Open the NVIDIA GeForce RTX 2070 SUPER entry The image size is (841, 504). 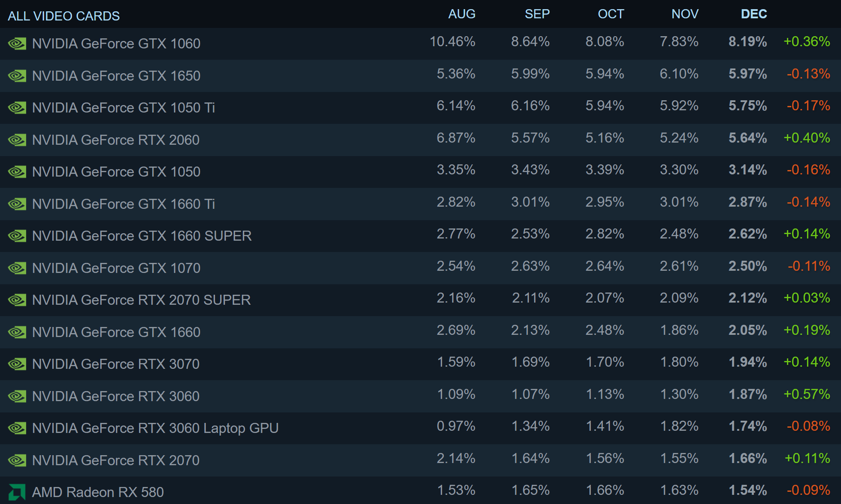click(420, 300)
